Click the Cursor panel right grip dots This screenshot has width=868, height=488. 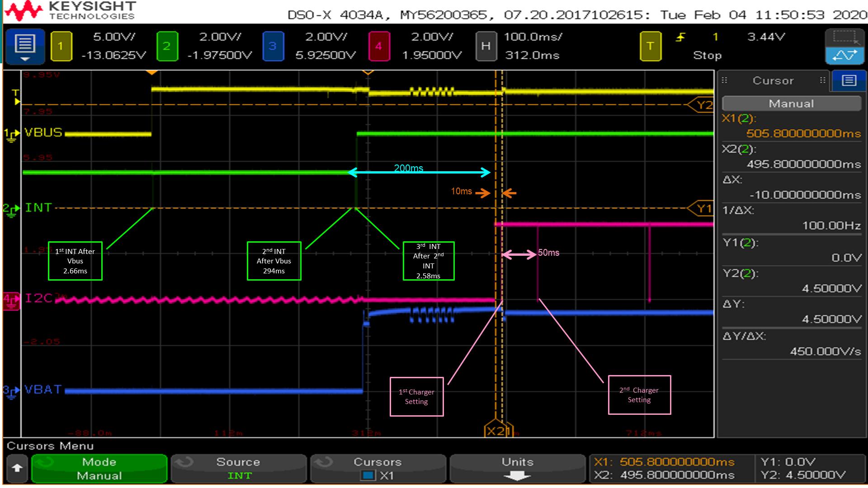coord(822,80)
